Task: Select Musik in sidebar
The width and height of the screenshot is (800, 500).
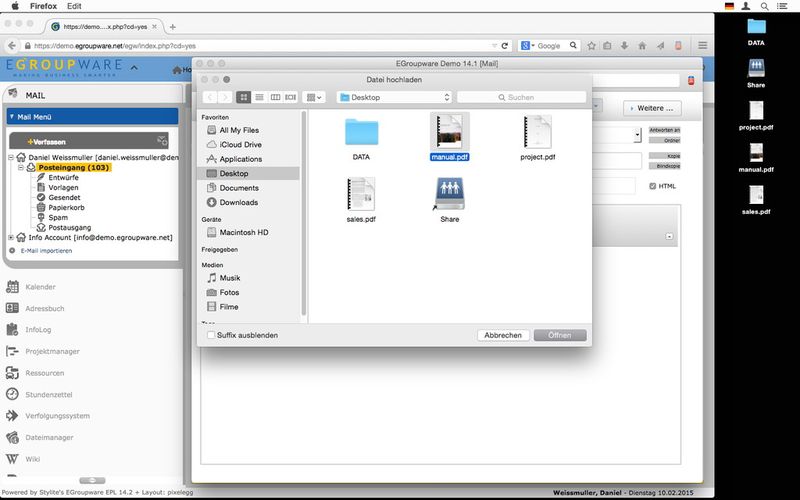Action: (230, 278)
